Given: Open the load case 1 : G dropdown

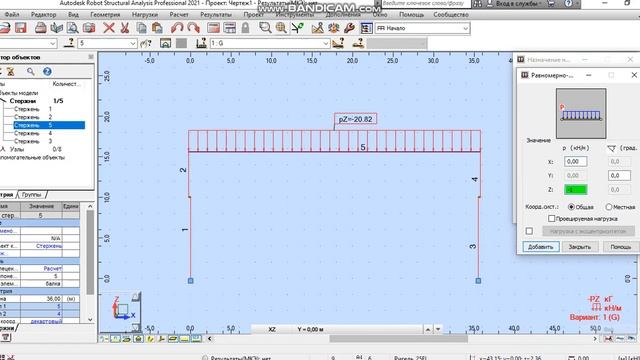Looking at the screenshot, I should point(326,43).
